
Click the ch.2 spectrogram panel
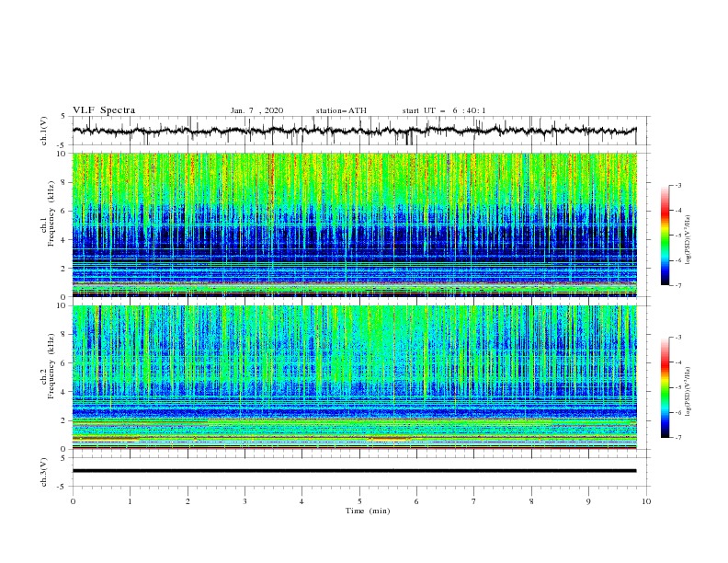(354, 377)
